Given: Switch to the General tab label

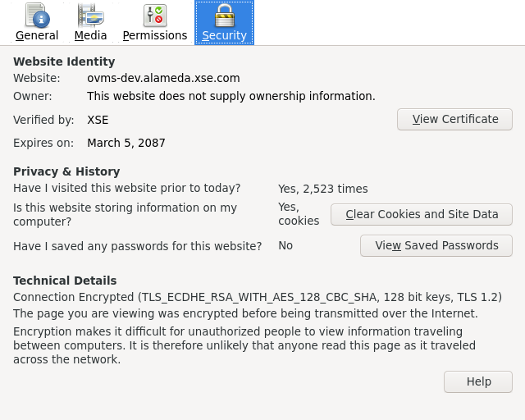Looking at the screenshot, I should (37, 35).
